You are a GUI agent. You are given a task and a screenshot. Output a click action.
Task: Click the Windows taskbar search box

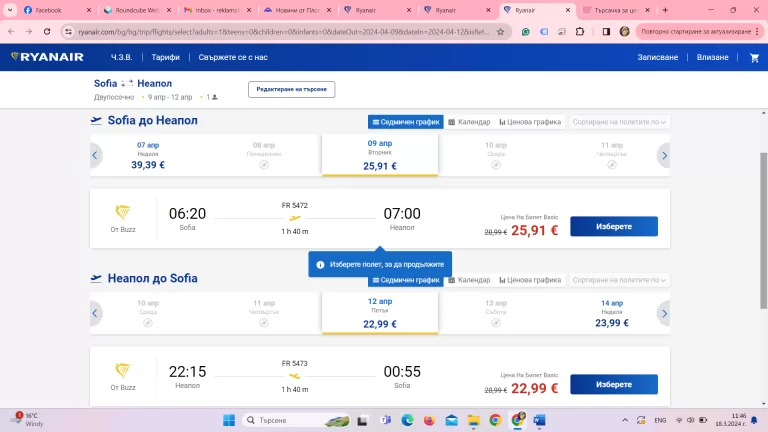[296, 420]
